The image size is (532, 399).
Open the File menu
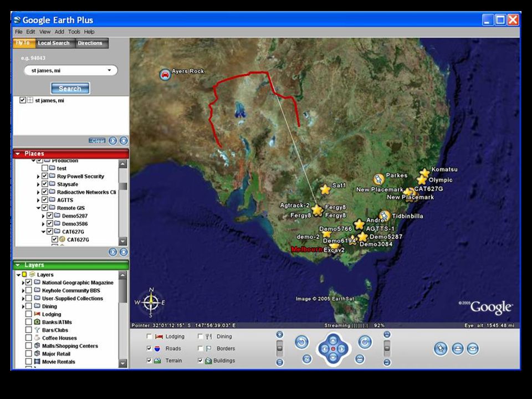coord(19,32)
